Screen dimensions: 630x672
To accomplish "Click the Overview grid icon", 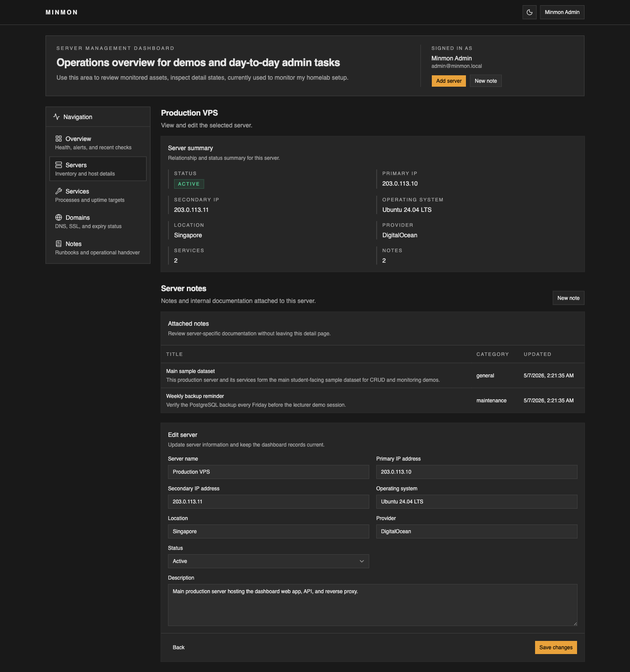I will (59, 138).
